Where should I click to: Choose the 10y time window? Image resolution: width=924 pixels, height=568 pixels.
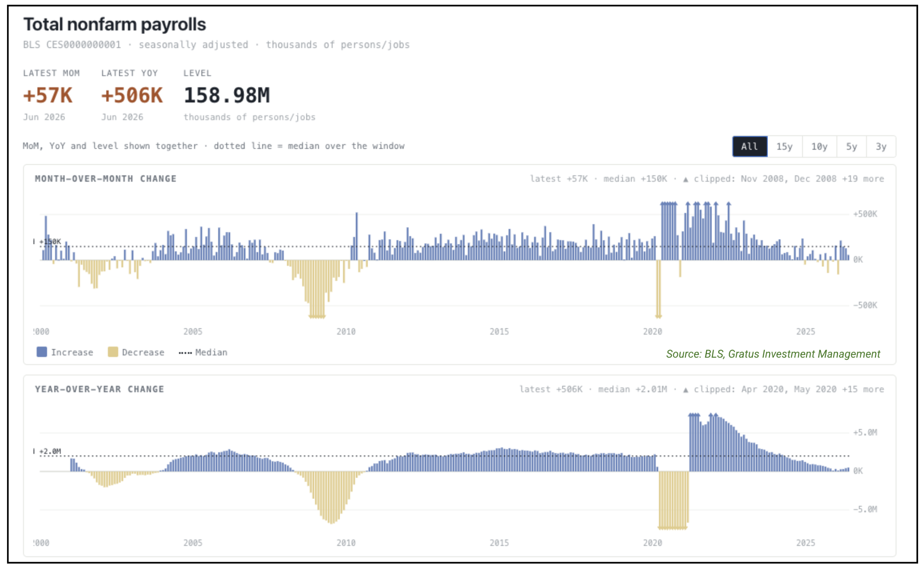tap(819, 146)
